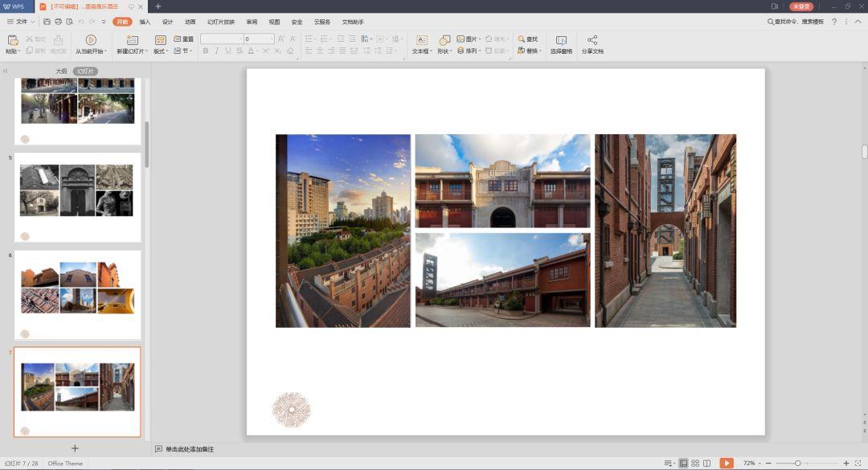Click the Share Document icon

click(592, 40)
